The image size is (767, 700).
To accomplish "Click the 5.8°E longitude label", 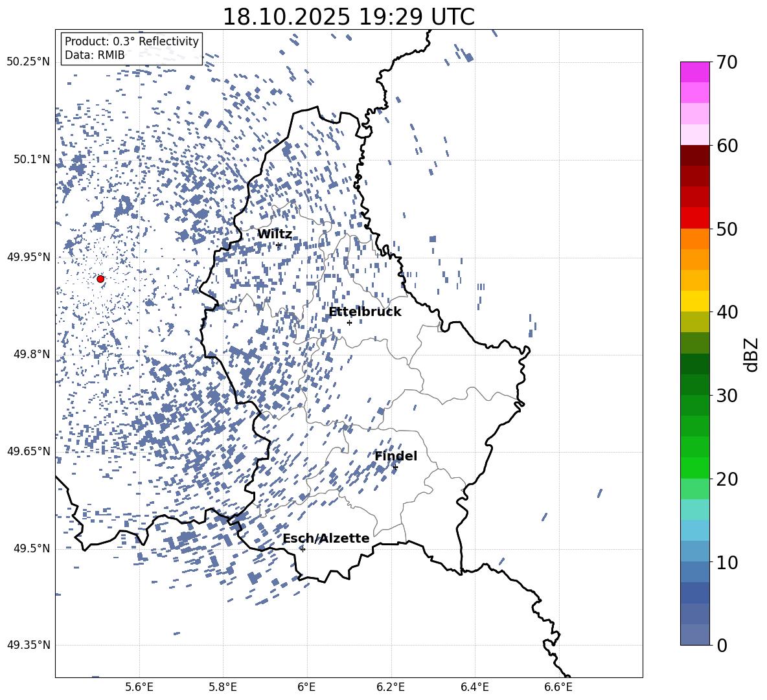I will pos(223,687).
